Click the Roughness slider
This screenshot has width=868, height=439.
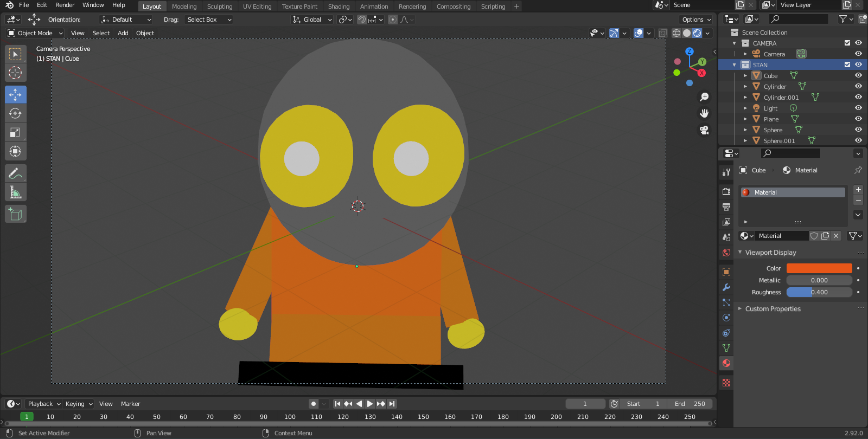819,292
